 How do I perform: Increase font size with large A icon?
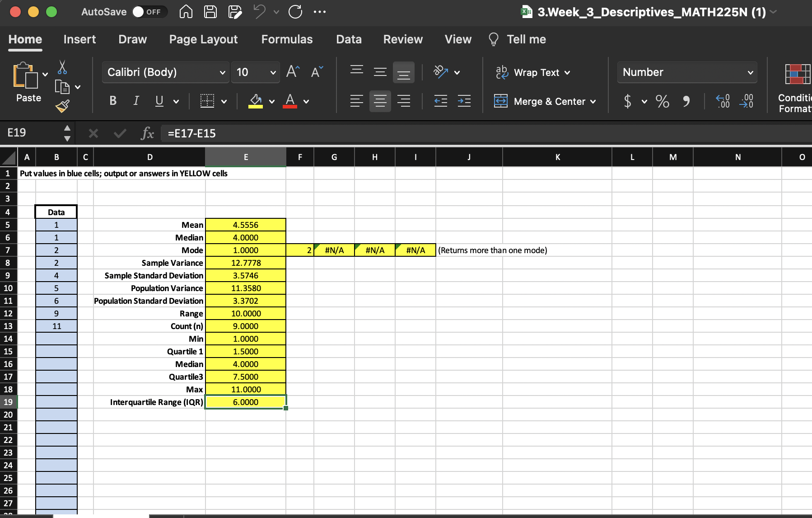(x=293, y=72)
